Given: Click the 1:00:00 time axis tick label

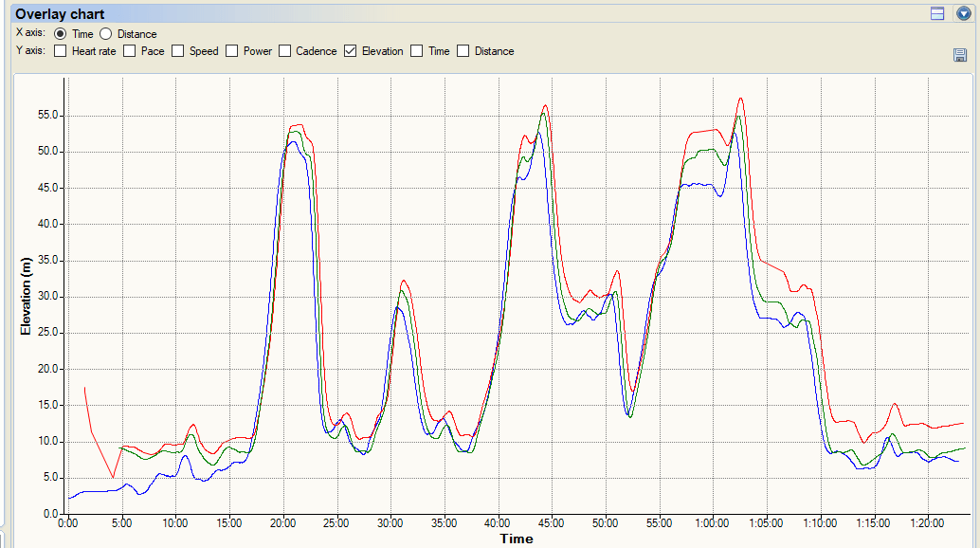Looking at the screenshot, I should [x=713, y=523].
